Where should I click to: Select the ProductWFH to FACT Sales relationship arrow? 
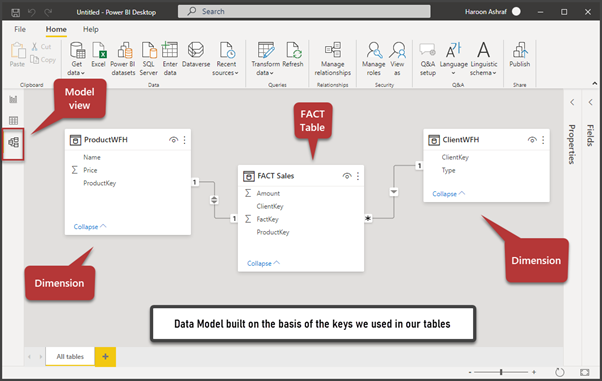tap(214, 200)
